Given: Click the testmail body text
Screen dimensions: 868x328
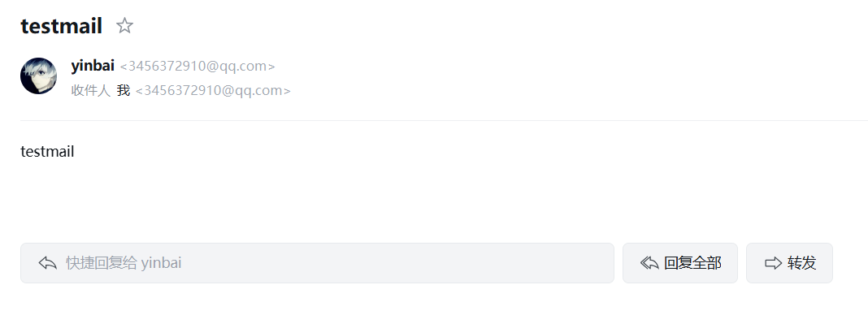Looking at the screenshot, I should (47, 152).
